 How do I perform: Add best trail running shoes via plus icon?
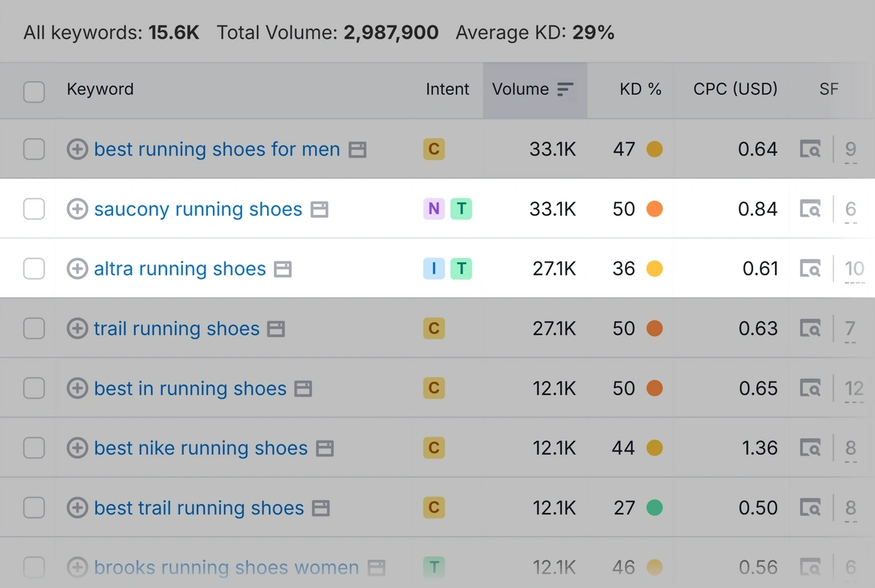pos(77,508)
